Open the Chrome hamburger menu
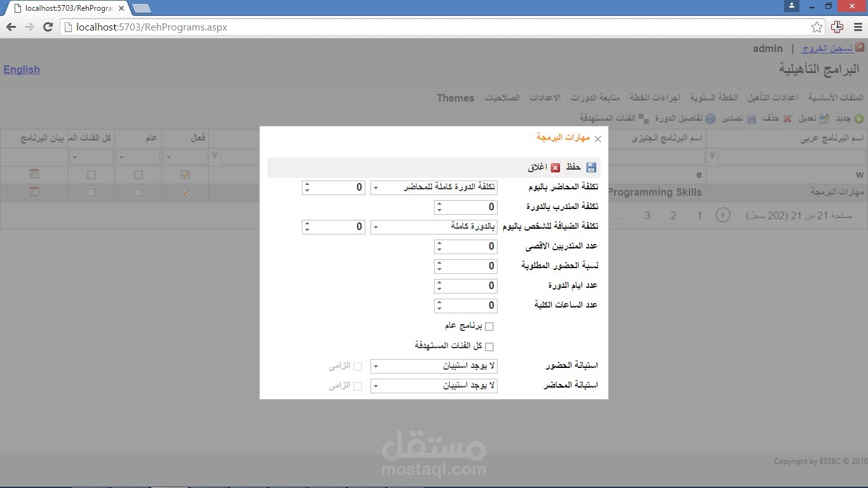The height and width of the screenshot is (488, 868). pyautogui.click(x=857, y=27)
